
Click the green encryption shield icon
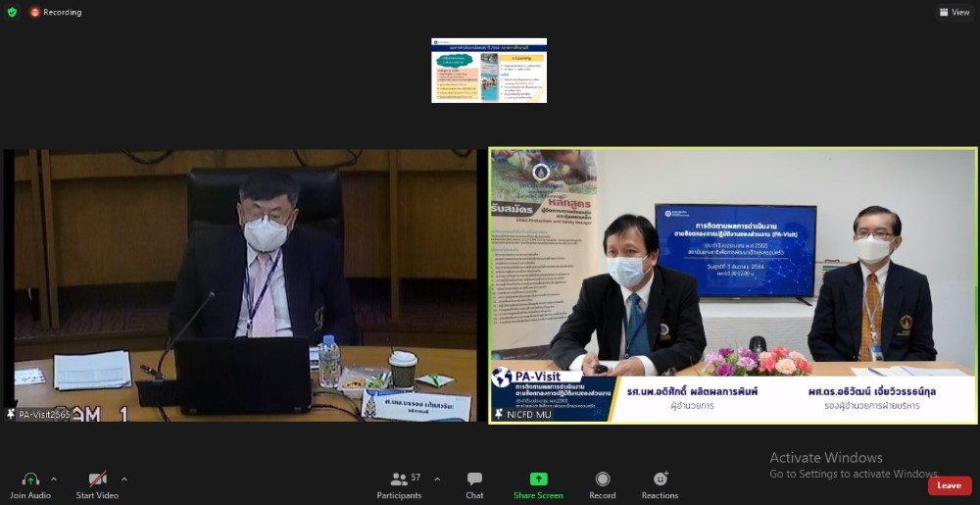[x=12, y=12]
